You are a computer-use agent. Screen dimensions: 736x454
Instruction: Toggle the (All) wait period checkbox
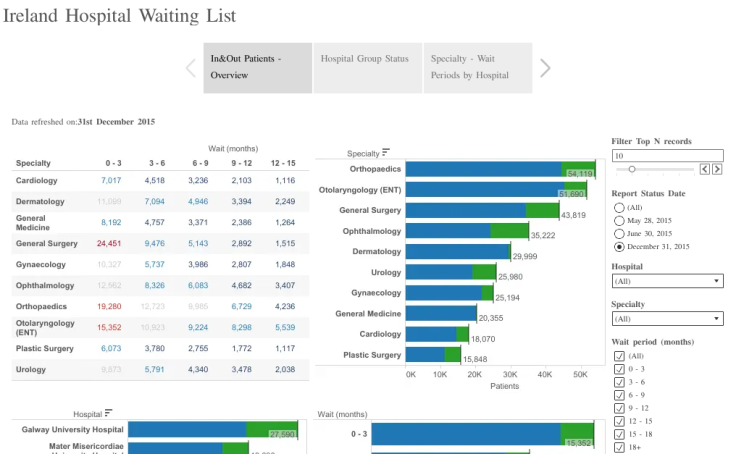[x=619, y=356]
